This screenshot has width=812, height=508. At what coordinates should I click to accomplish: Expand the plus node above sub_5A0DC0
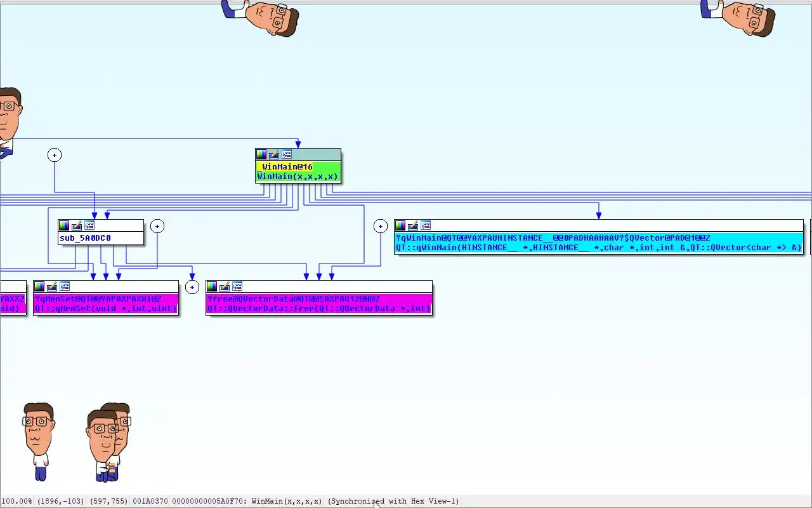coord(55,155)
